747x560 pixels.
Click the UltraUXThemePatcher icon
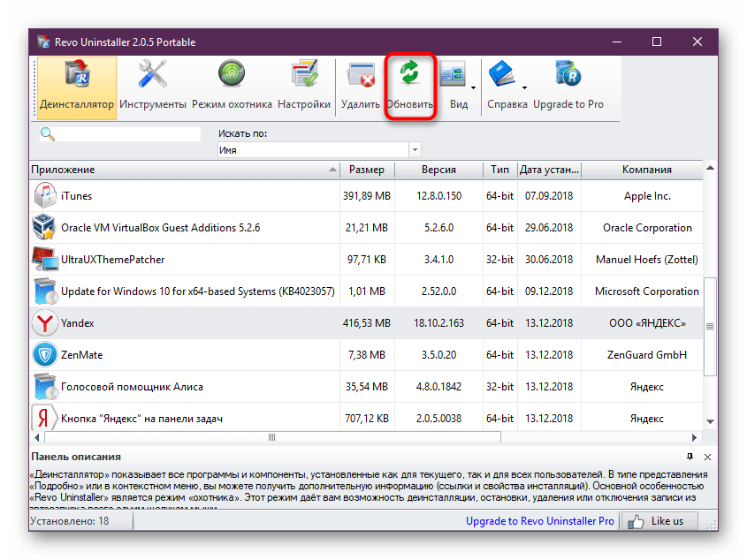45,260
